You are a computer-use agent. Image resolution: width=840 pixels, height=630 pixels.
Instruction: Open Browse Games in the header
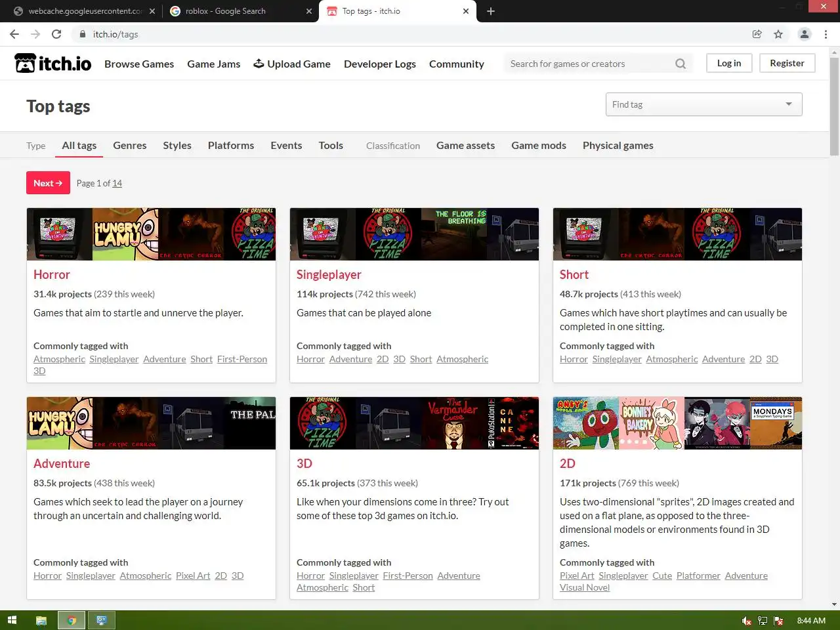click(139, 64)
